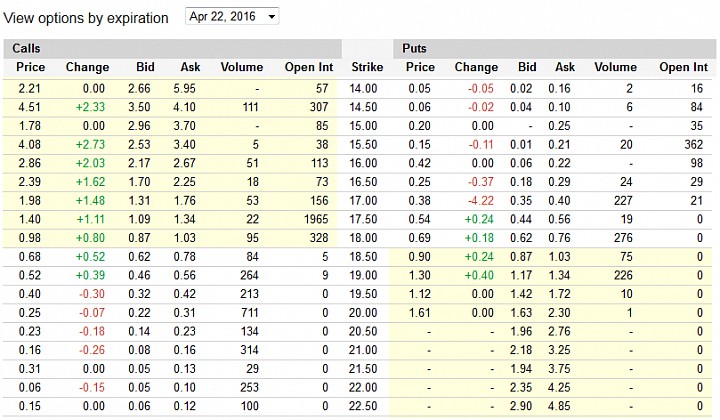
Task: Select the 16.50 strike value
Action: point(363,182)
